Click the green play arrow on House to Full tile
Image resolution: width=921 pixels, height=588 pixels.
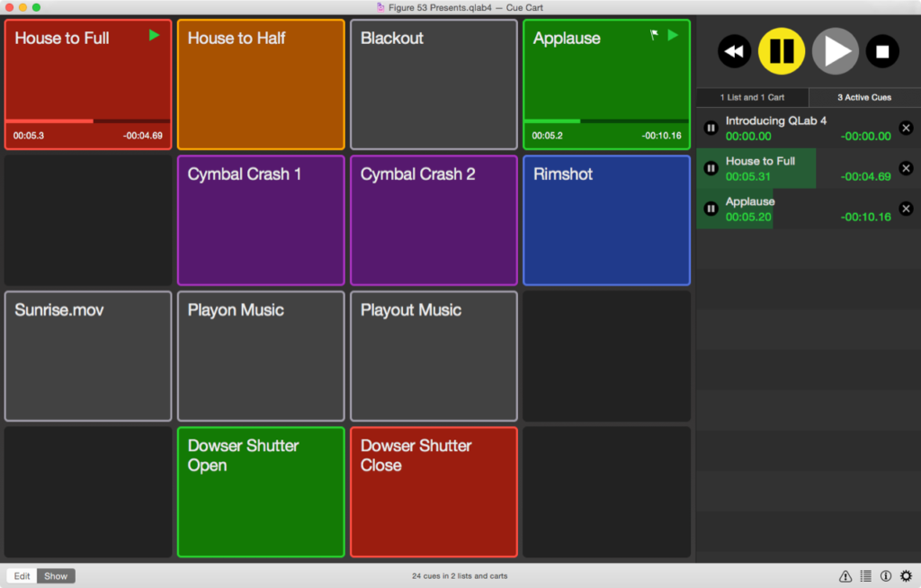point(154,35)
